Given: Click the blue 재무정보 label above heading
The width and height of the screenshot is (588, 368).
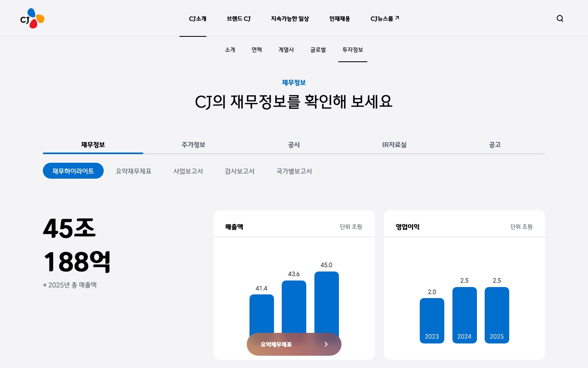Looking at the screenshot, I should pos(294,83).
